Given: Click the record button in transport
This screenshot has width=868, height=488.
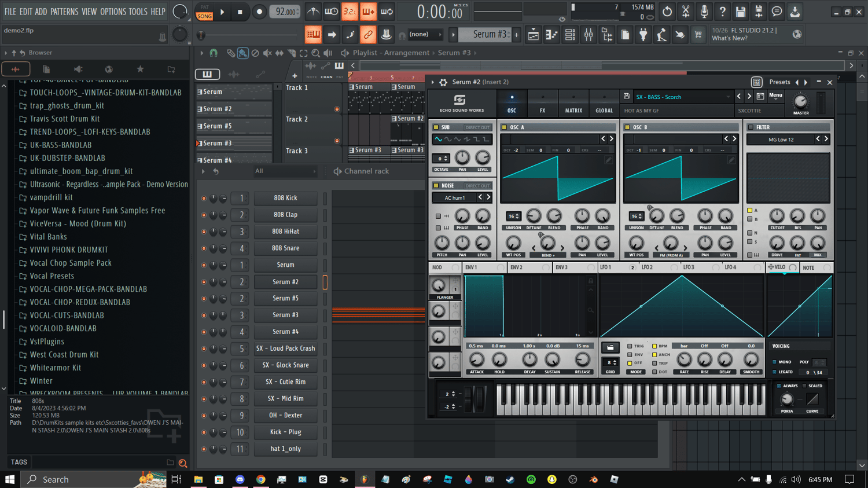Looking at the screenshot, I should click(259, 12).
